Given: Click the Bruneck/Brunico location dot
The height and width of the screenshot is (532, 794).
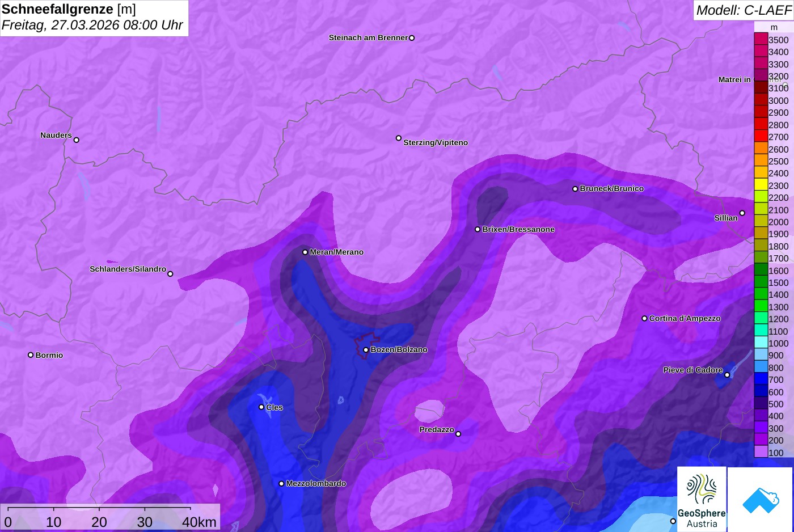Looking at the screenshot, I should [575, 189].
